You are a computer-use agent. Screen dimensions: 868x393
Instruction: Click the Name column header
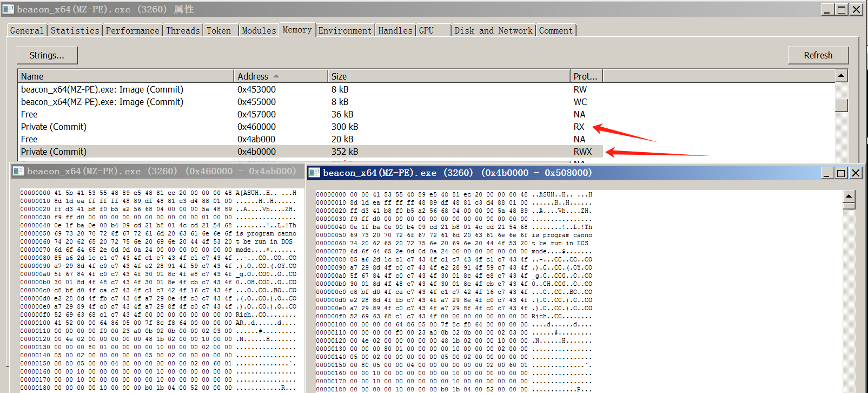click(125, 76)
